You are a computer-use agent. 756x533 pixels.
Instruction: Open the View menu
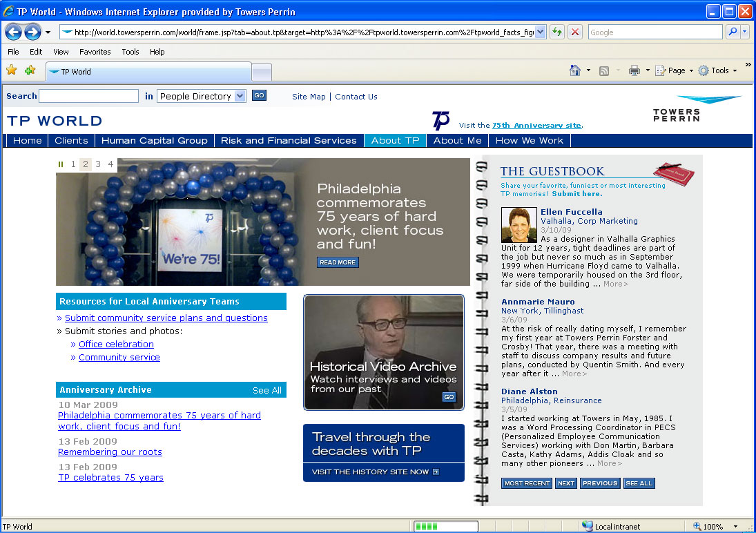(61, 52)
